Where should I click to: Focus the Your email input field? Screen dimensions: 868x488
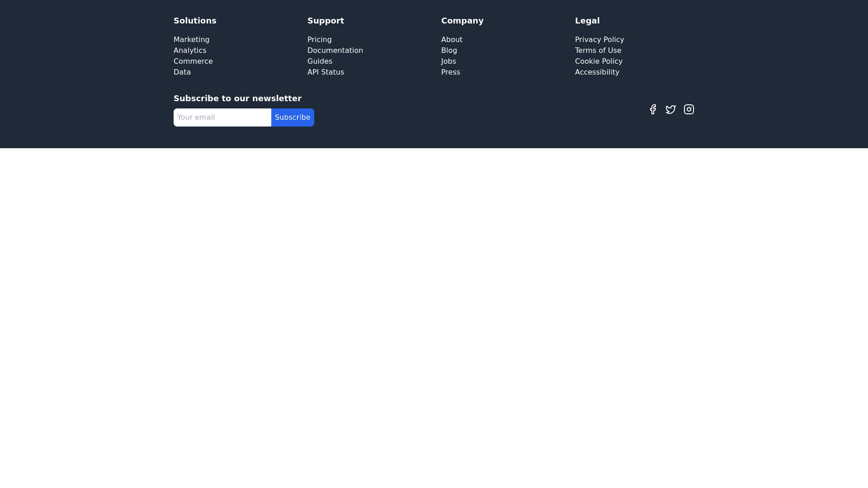(222, 117)
